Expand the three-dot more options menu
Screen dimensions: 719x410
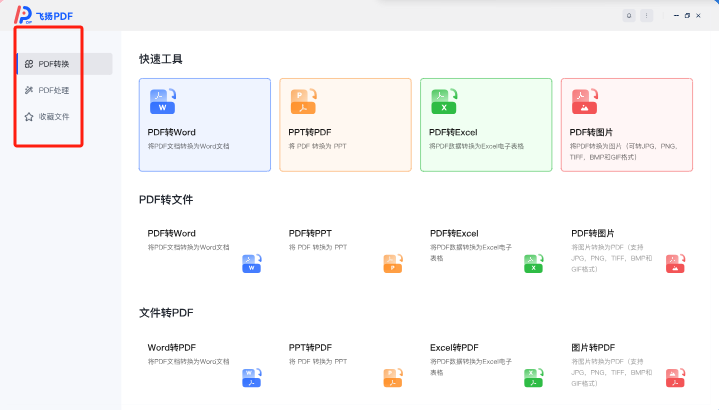tap(647, 15)
